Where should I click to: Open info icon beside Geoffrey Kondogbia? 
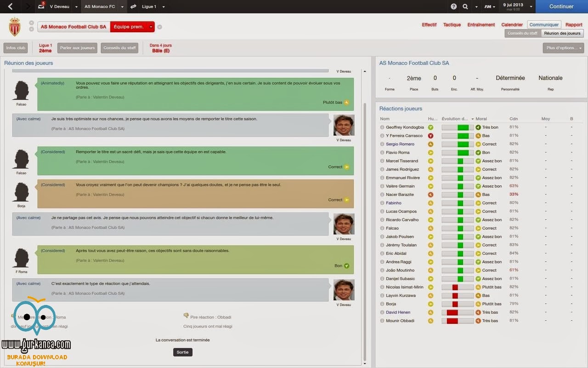[x=382, y=127]
